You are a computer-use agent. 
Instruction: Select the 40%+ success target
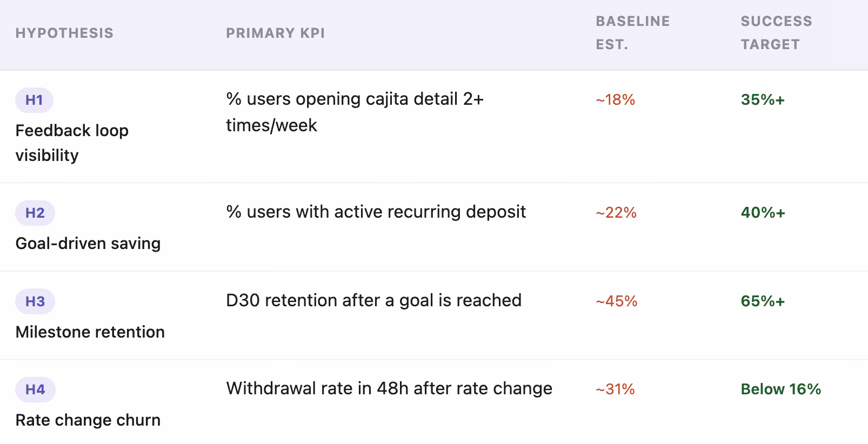(x=763, y=213)
